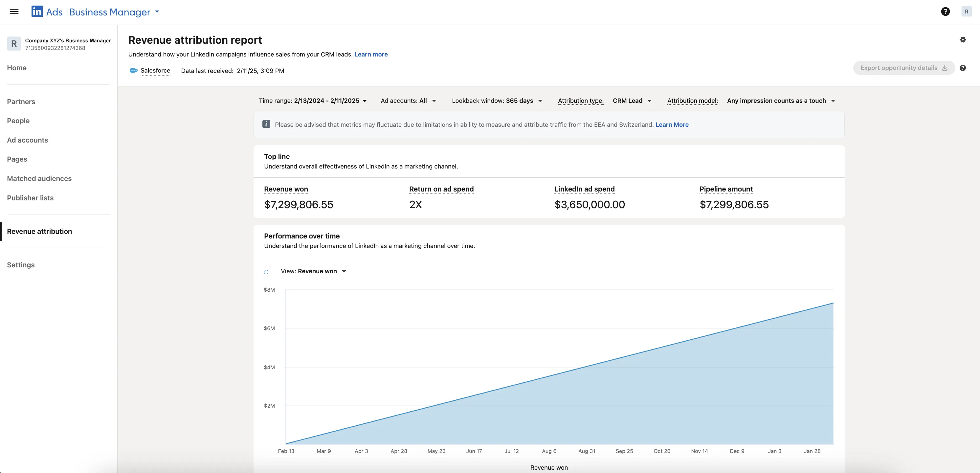Open Partners in sidebar
The image size is (980, 473).
coord(21,101)
